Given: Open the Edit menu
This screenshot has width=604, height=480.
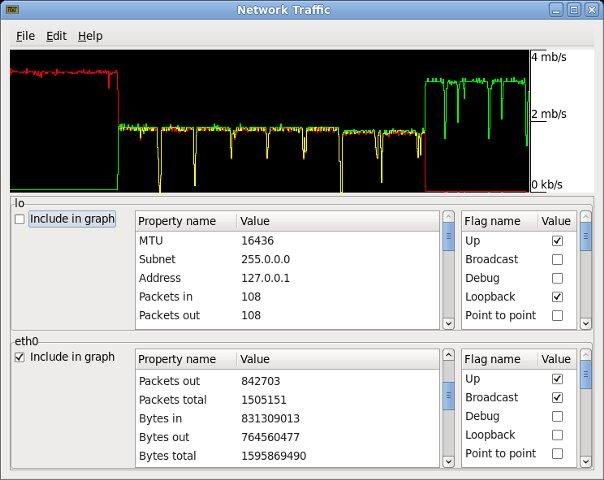Looking at the screenshot, I should pos(56,36).
